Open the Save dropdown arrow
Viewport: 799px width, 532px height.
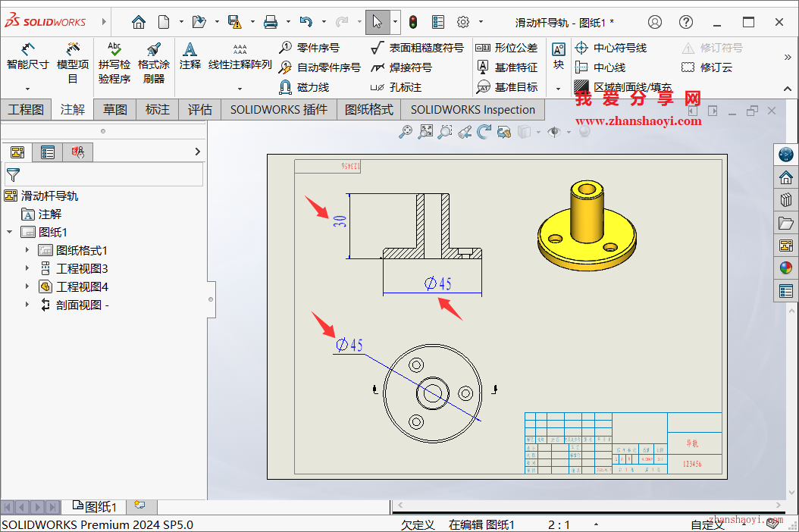252,22
